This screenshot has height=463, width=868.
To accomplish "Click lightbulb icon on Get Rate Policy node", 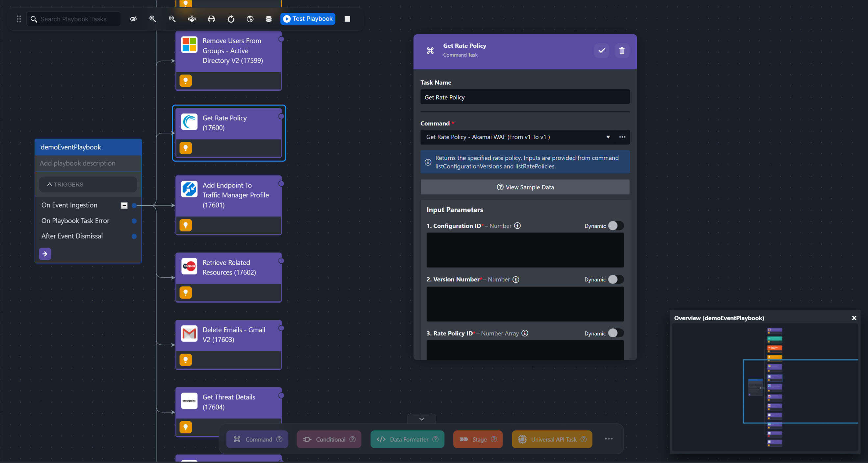I will (186, 148).
